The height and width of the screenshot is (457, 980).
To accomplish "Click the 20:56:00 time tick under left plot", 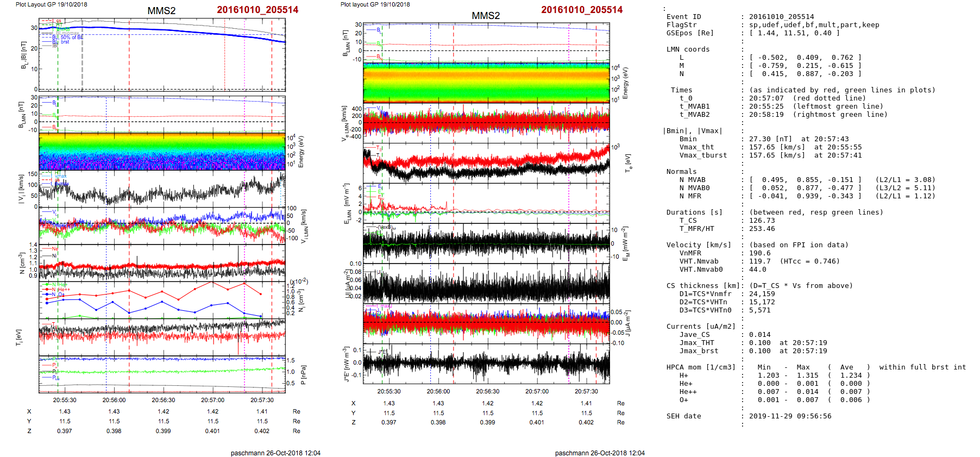I will (114, 400).
